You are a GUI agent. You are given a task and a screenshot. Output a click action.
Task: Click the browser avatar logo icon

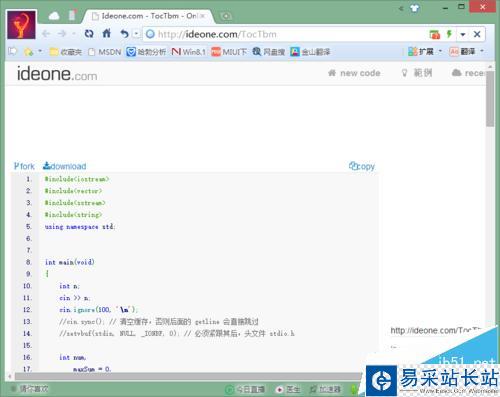click(21, 25)
